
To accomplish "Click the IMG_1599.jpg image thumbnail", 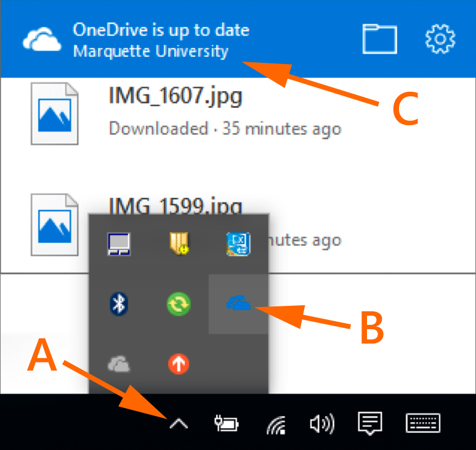I will tap(55, 224).
